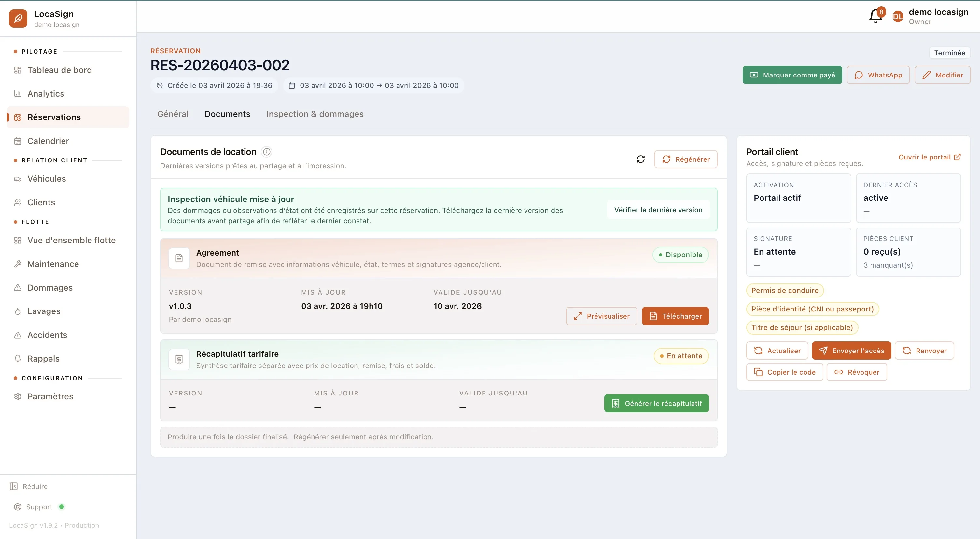This screenshot has height=539, width=980.
Task: Click the Récapitulatif tarifaire receipt icon
Action: [x=179, y=359]
